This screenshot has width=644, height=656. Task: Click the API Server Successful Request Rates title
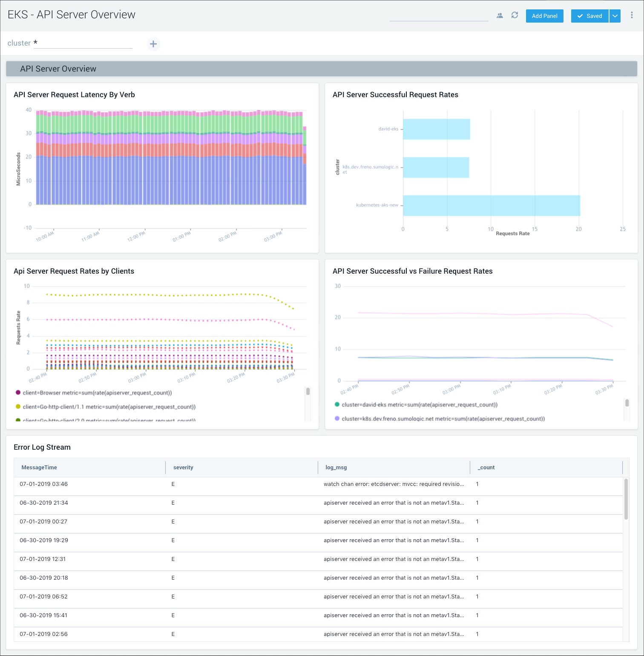(x=396, y=95)
